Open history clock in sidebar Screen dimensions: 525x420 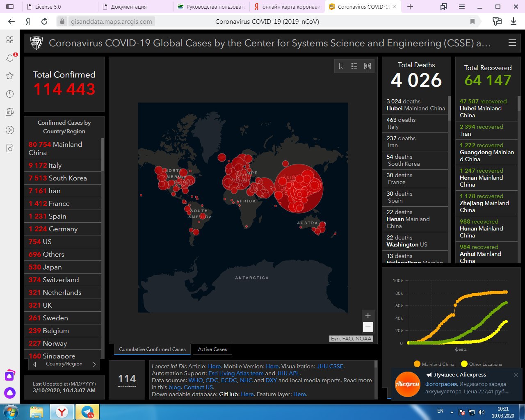[10, 94]
